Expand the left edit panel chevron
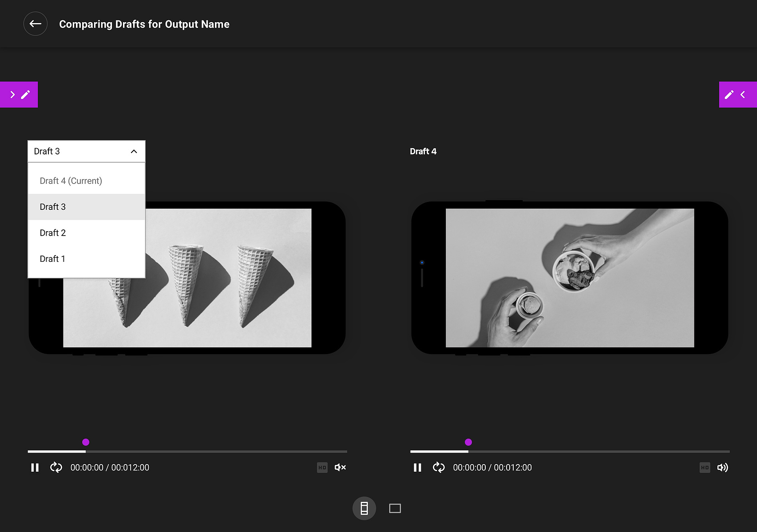The image size is (757, 532). click(x=12, y=95)
